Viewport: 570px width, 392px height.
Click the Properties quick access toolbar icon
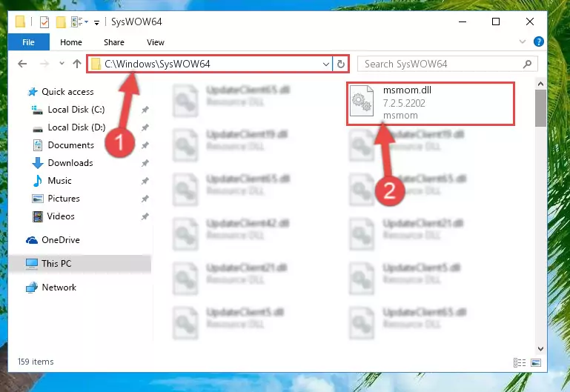(44, 22)
